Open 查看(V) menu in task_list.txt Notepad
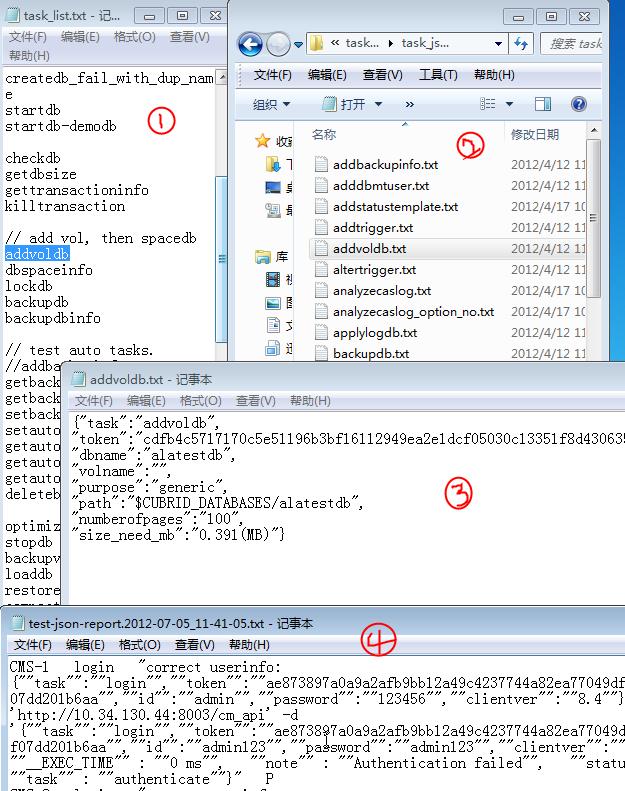Viewport: 625px width, 791px height. (x=189, y=37)
